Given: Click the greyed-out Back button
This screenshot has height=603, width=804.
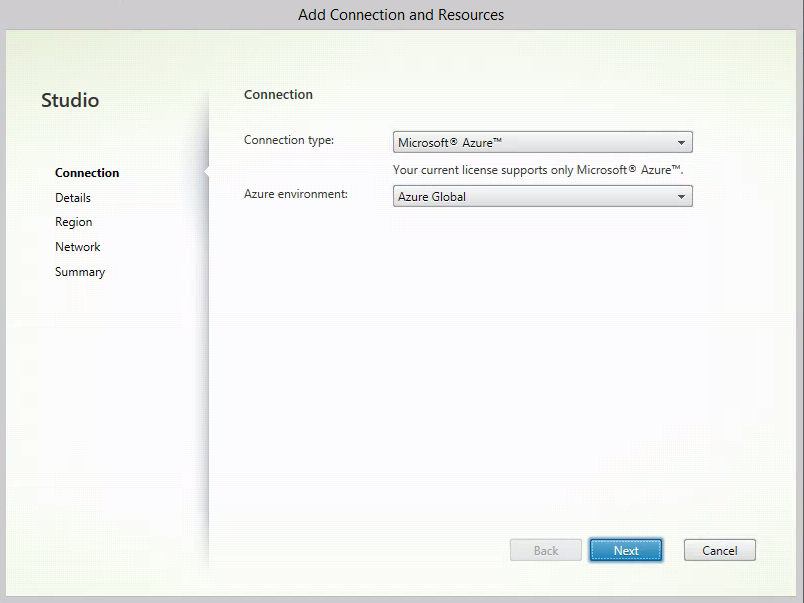Looking at the screenshot, I should (x=546, y=550).
